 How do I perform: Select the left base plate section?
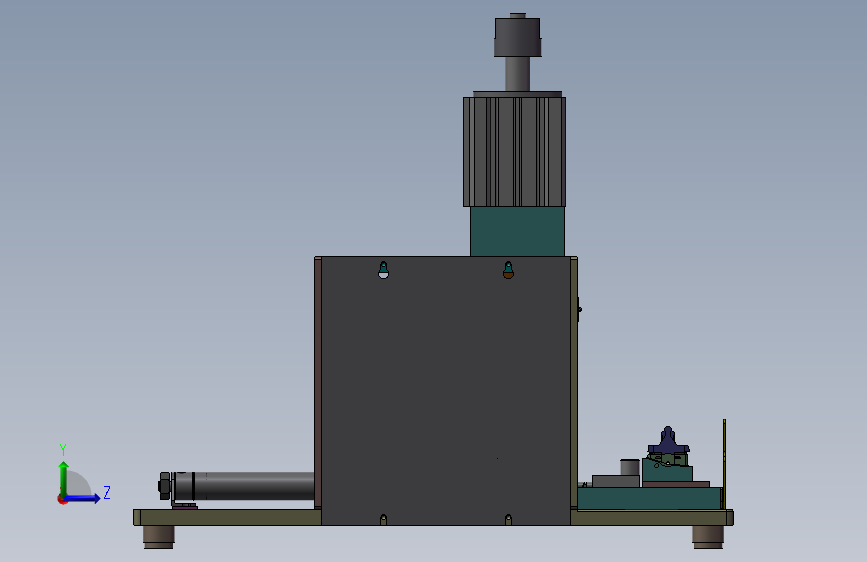[x=227, y=517]
